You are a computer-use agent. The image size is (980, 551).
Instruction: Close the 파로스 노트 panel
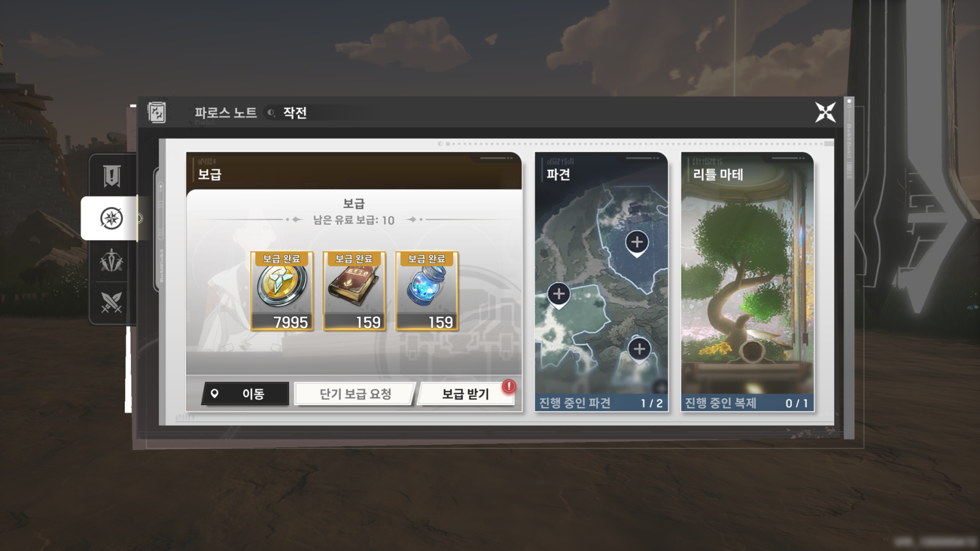(825, 112)
